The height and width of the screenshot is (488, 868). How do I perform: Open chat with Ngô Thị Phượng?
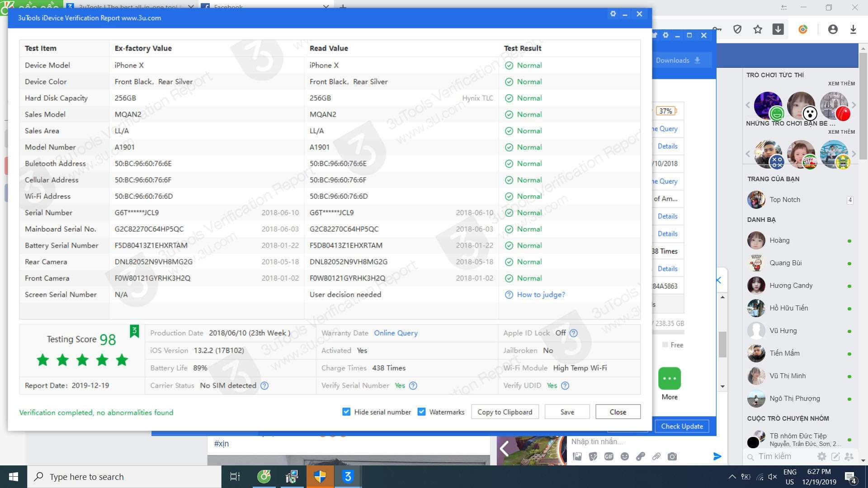(800, 399)
